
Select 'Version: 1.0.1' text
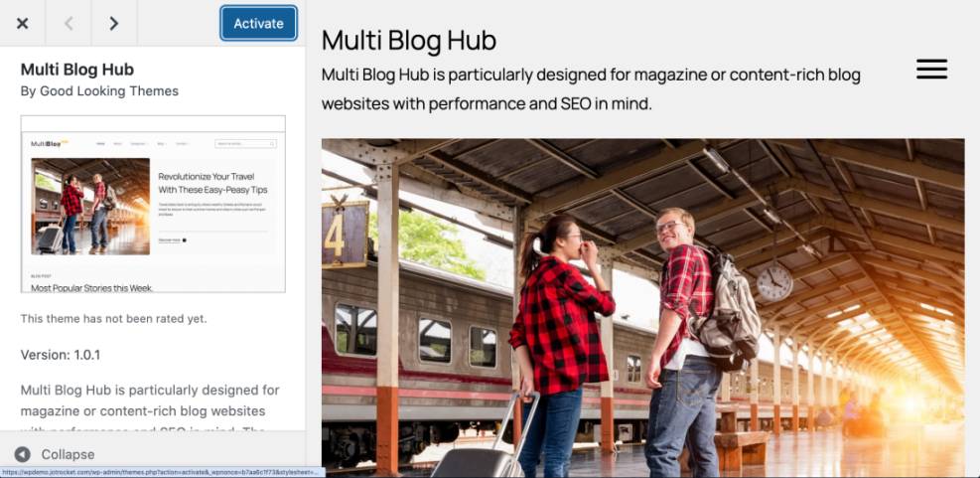61,356
